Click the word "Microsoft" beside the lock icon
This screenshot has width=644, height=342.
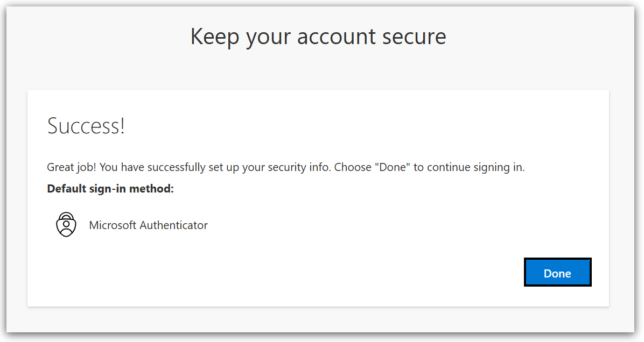tap(113, 225)
